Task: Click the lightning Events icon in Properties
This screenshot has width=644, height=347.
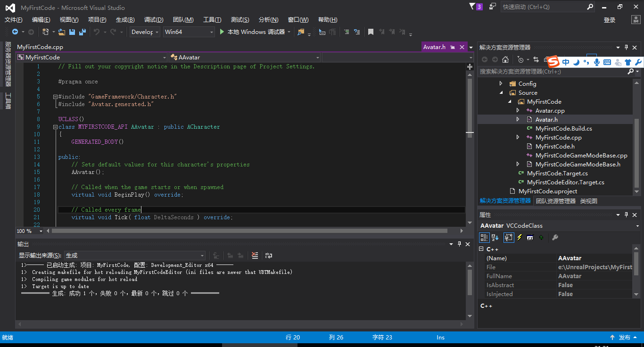Action: tap(520, 237)
